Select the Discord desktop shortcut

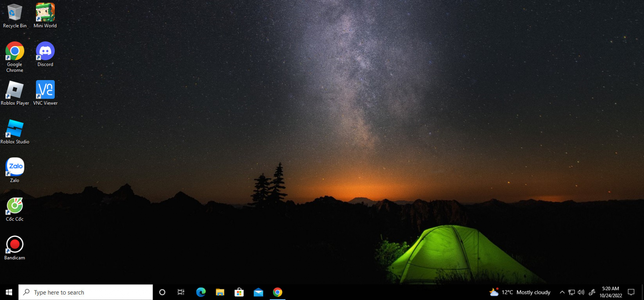coord(45,55)
